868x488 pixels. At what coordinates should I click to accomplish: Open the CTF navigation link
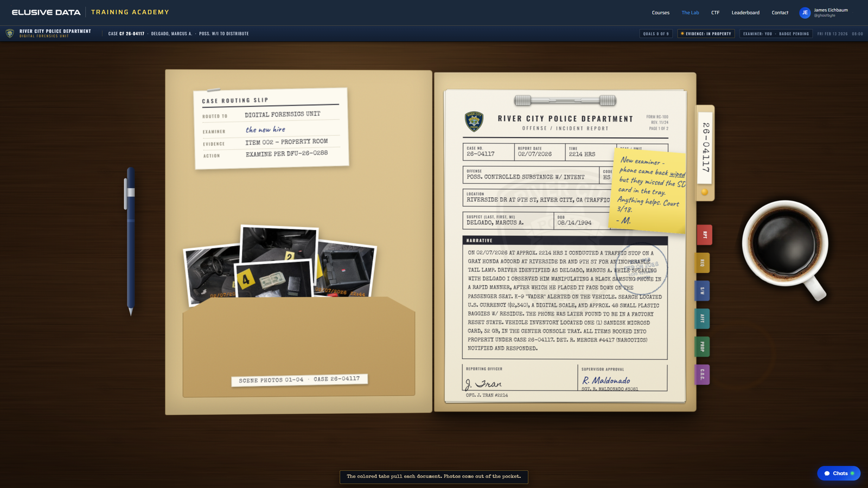(715, 12)
